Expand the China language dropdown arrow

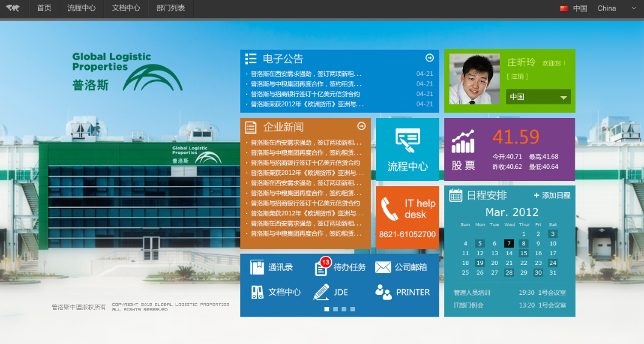click(633, 9)
